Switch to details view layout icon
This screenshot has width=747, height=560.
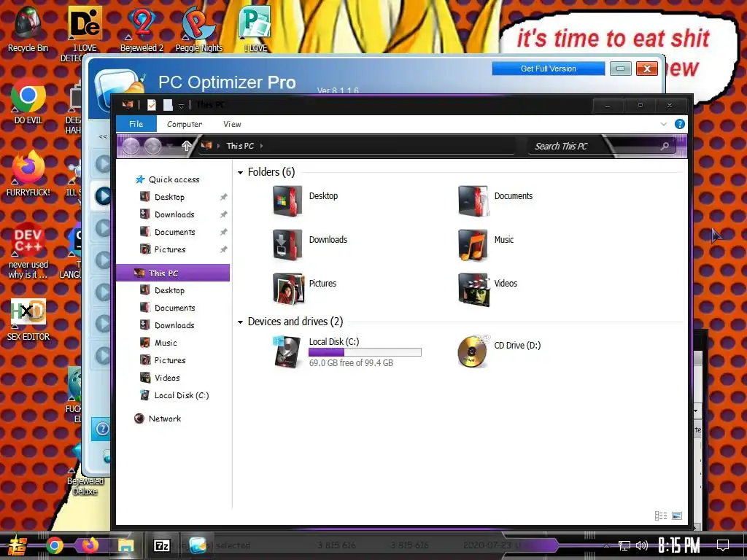661,516
